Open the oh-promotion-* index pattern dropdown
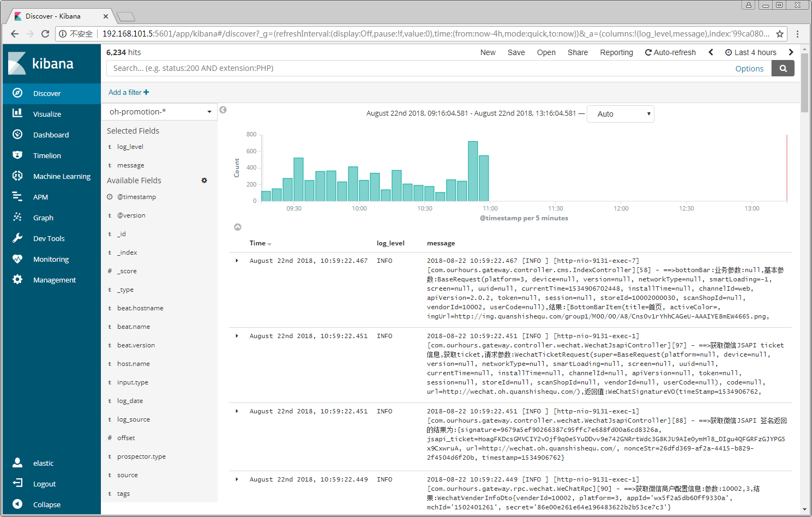Image resolution: width=812 pixels, height=517 pixels. (x=160, y=112)
